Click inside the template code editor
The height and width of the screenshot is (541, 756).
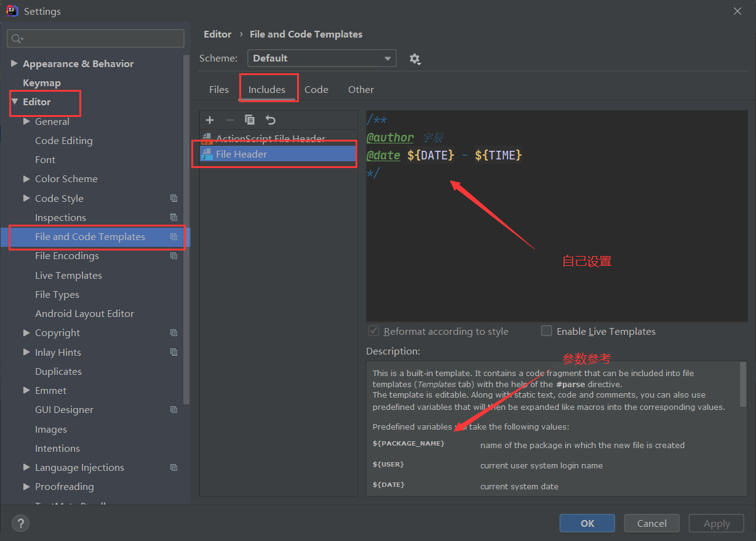(x=557, y=215)
